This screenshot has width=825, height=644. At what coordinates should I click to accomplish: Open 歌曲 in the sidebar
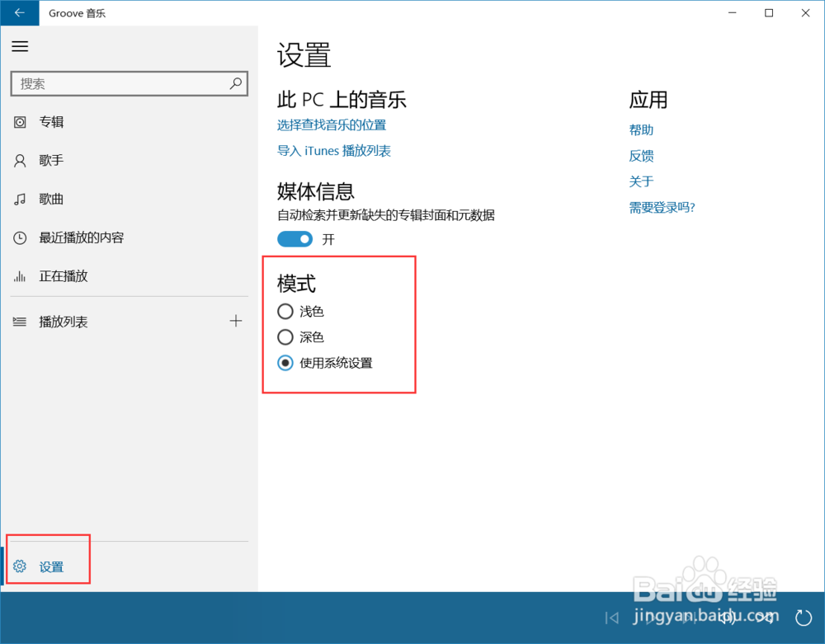coord(129,200)
